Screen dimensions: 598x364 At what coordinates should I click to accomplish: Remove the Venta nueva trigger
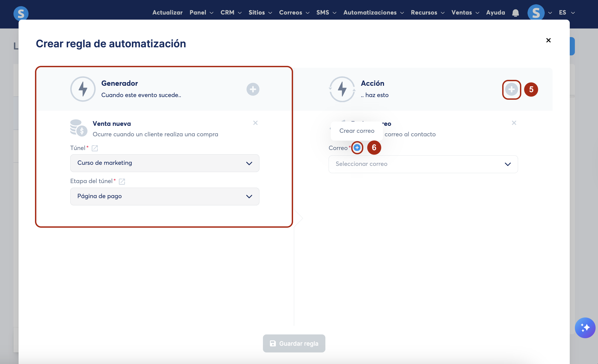click(x=255, y=123)
